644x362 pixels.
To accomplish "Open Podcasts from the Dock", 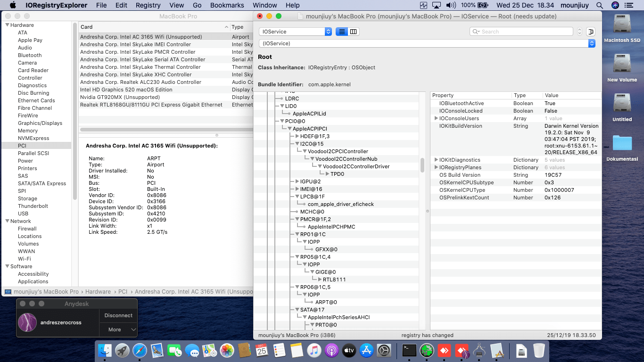I will [331, 350].
